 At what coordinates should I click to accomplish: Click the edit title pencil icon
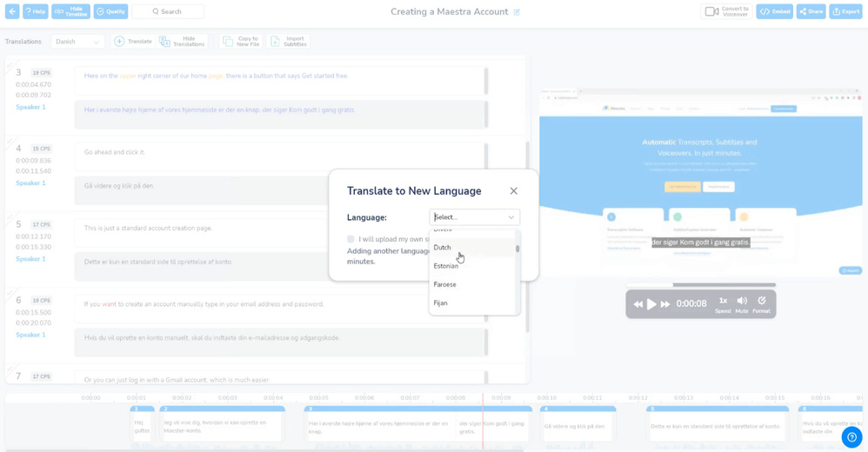(517, 12)
